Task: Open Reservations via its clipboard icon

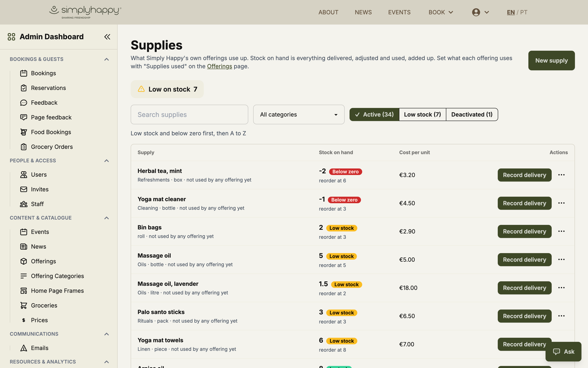Action: tap(23, 88)
